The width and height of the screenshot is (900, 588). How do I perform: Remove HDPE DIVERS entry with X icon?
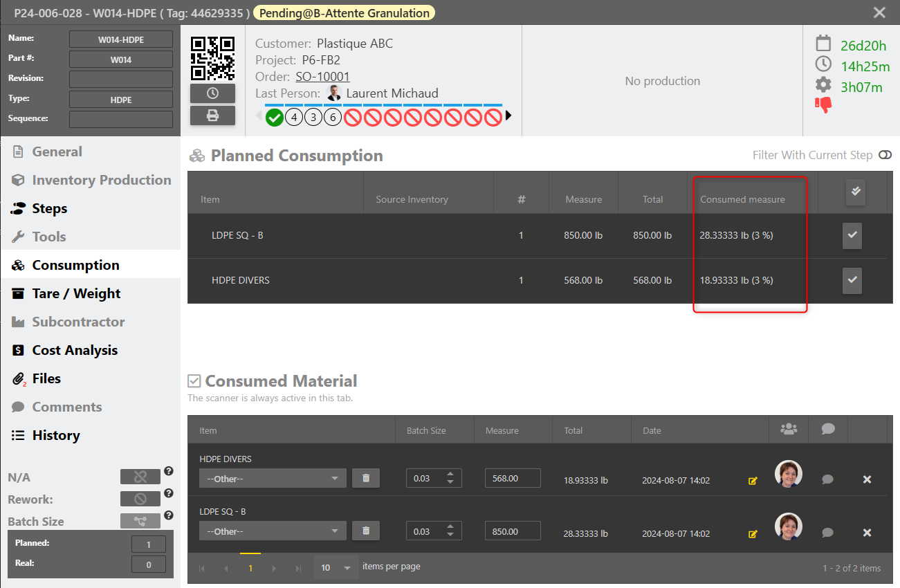click(867, 479)
